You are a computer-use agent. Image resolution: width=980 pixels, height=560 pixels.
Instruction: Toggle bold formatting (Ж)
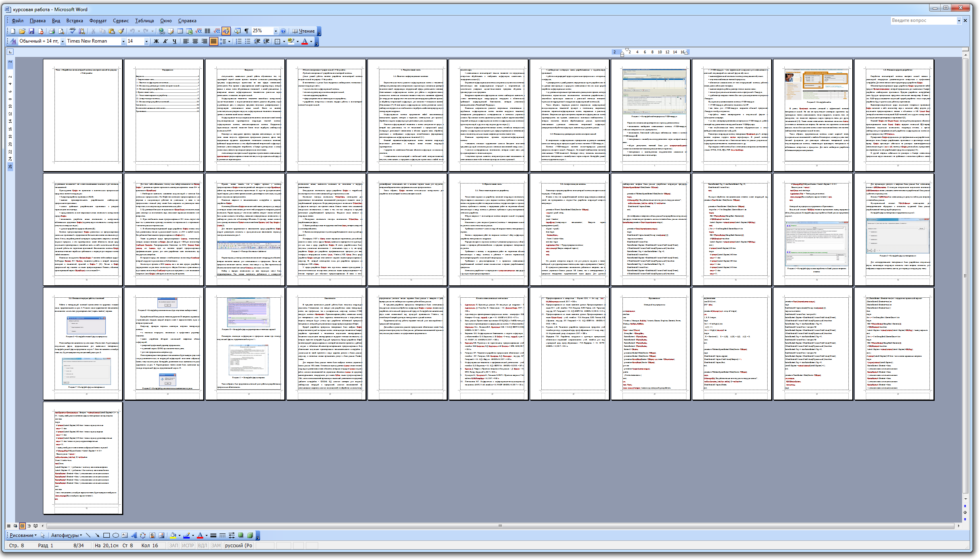click(156, 41)
